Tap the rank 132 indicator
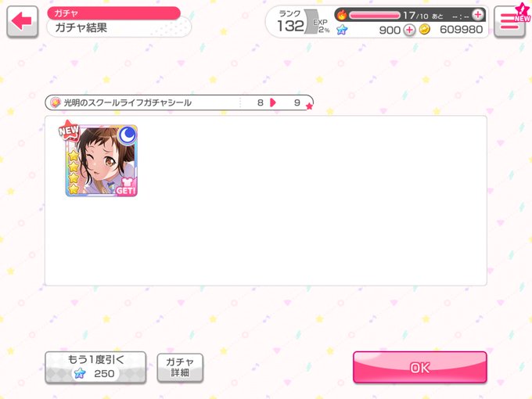Viewport: 532px width, 399px height. click(x=290, y=22)
